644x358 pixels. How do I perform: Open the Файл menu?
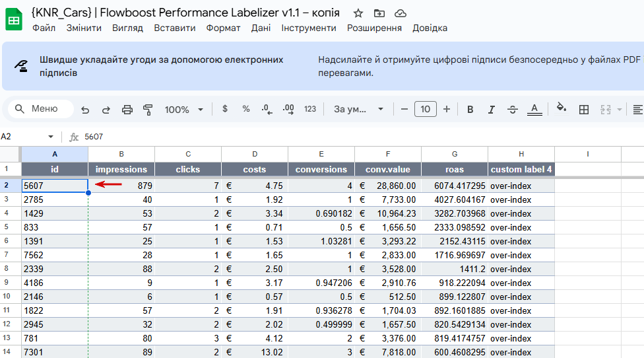[44, 28]
